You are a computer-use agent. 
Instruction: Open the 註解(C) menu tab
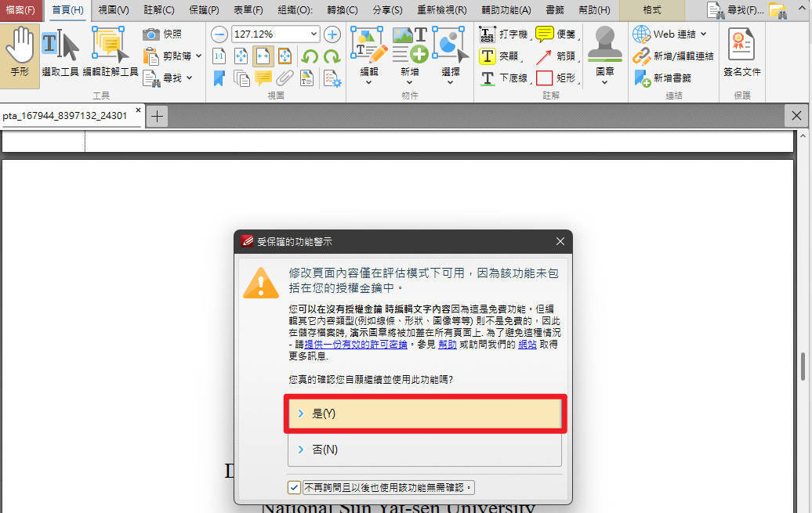click(x=159, y=10)
